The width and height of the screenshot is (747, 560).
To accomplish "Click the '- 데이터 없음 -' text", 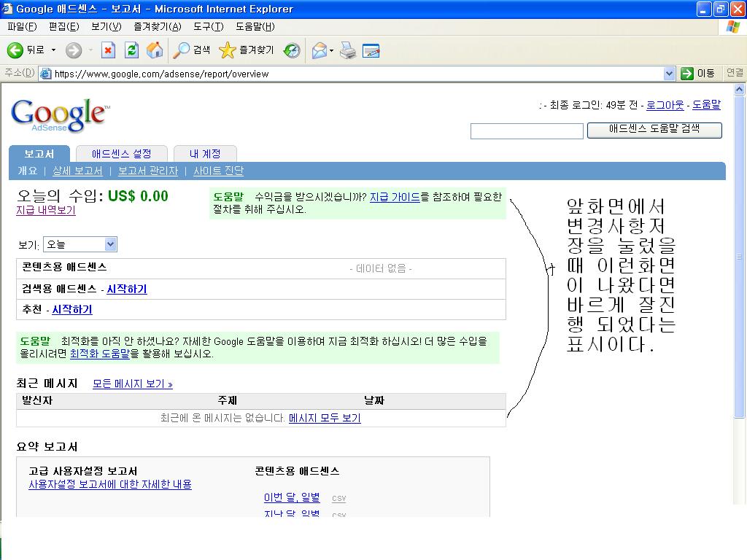I will [x=381, y=268].
